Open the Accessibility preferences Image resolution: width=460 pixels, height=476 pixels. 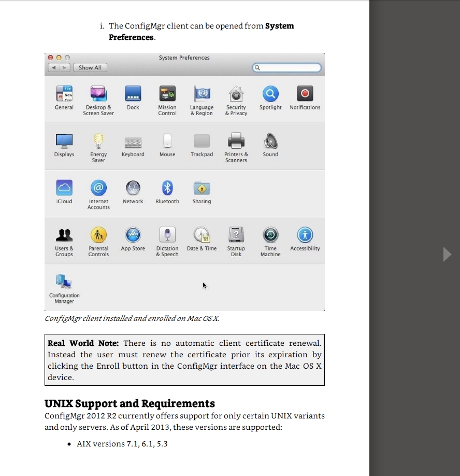(305, 235)
